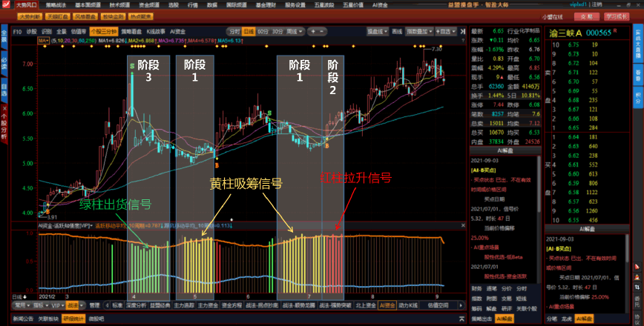Click the crop tool icon on the right sidebar
Screen dimensions: 644x326
pos(637,287)
